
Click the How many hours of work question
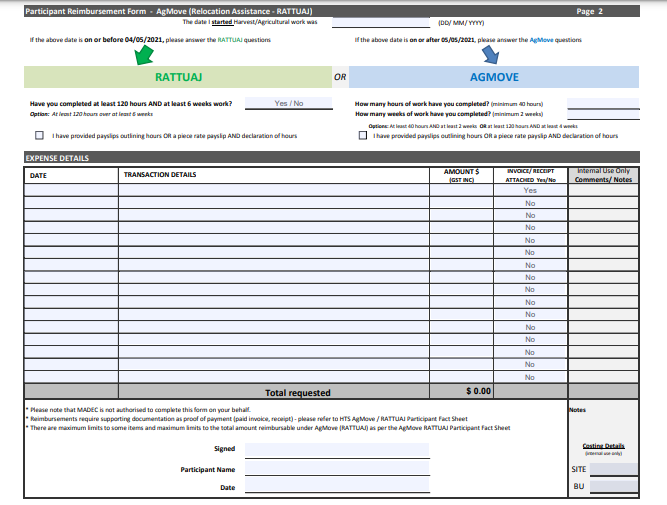click(x=449, y=104)
